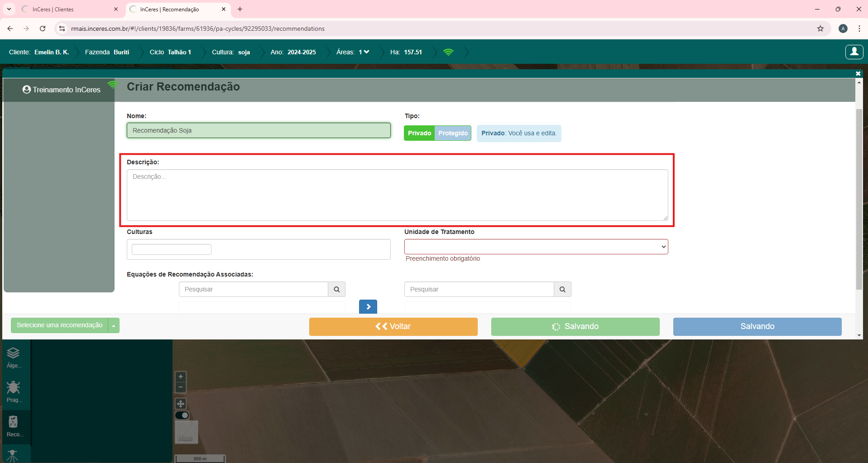This screenshot has height=463, width=868.
Task: Reload the current page
Action: click(43, 29)
